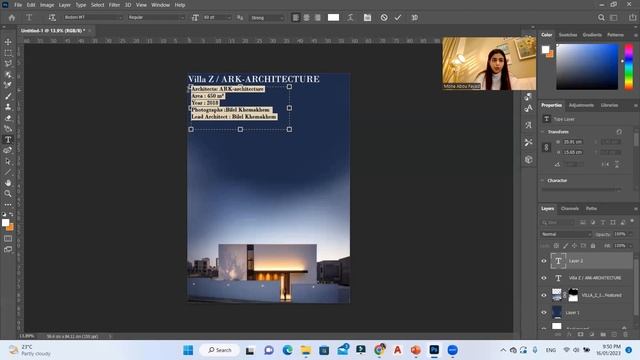Switch to the Gradients tab
640x360 pixels.
(x=592, y=35)
